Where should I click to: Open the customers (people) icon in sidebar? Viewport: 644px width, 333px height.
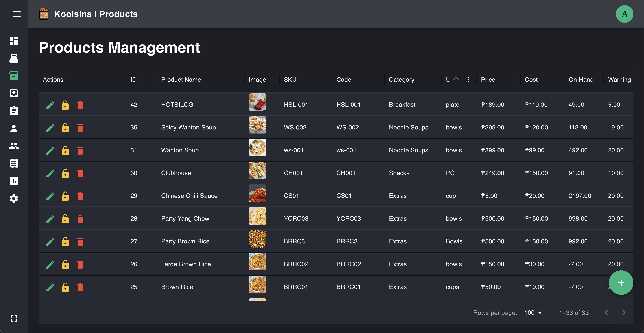coord(14,146)
